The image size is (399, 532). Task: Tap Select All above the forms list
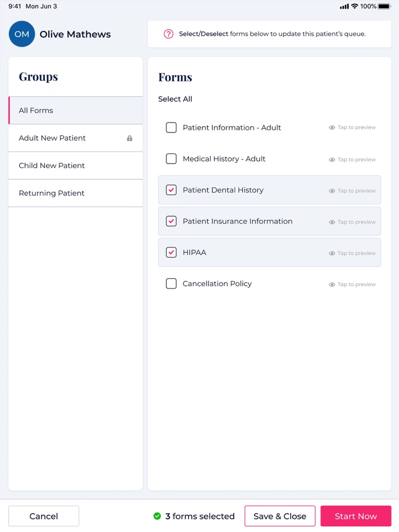[174, 99]
